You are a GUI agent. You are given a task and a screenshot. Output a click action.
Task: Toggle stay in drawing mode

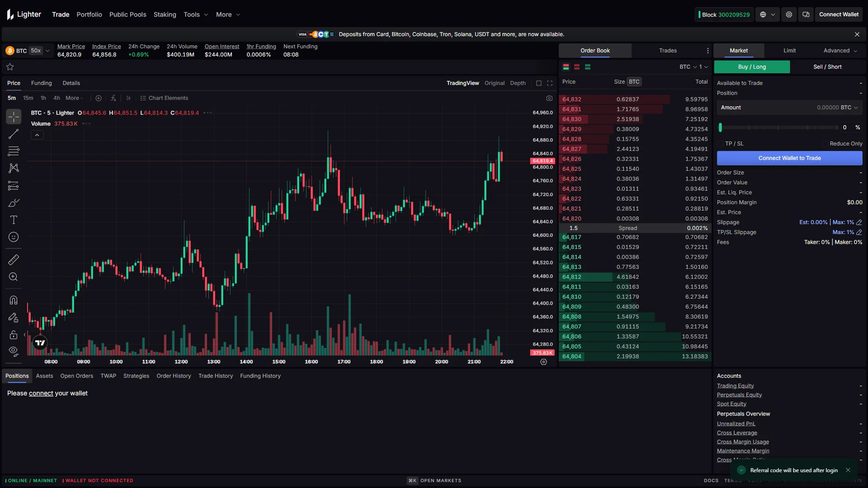pos(14,318)
